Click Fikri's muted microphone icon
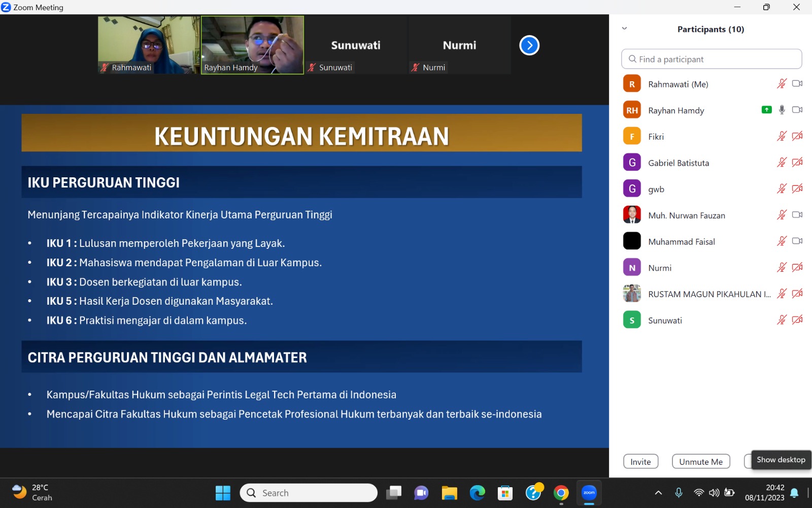The image size is (812, 508). (x=782, y=136)
